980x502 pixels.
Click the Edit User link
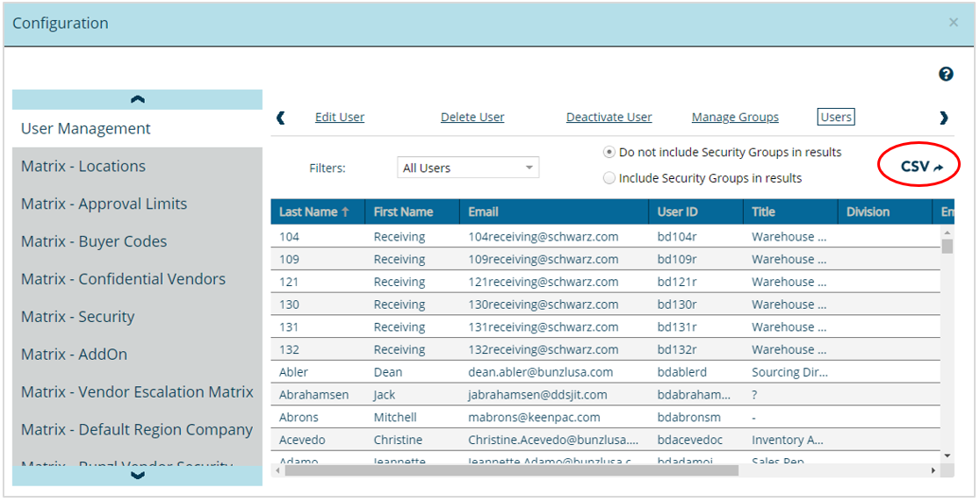tap(339, 118)
